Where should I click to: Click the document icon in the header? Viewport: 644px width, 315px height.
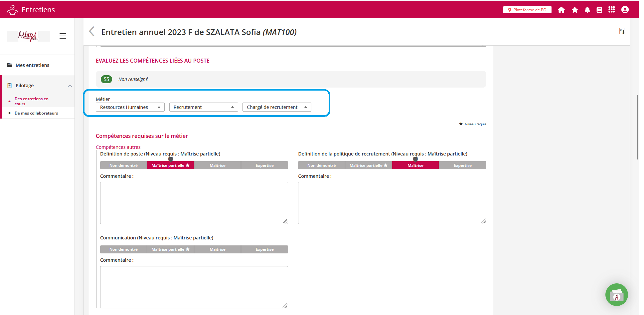(599, 10)
